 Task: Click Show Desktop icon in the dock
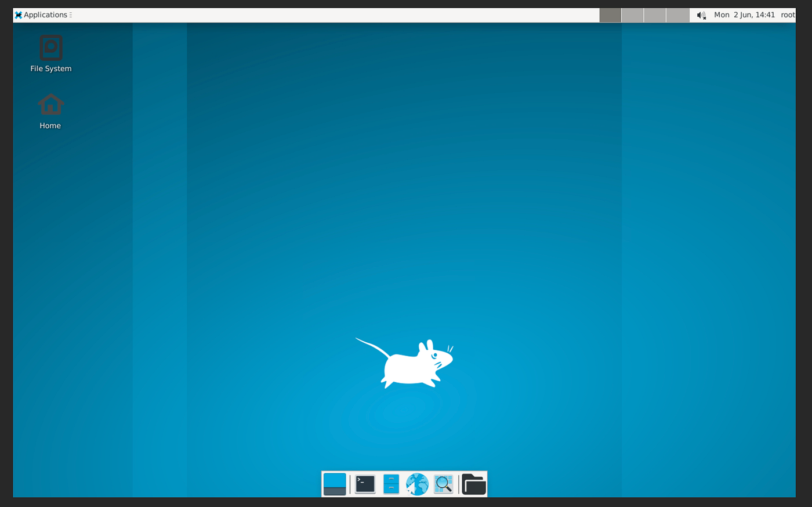click(x=335, y=484)
